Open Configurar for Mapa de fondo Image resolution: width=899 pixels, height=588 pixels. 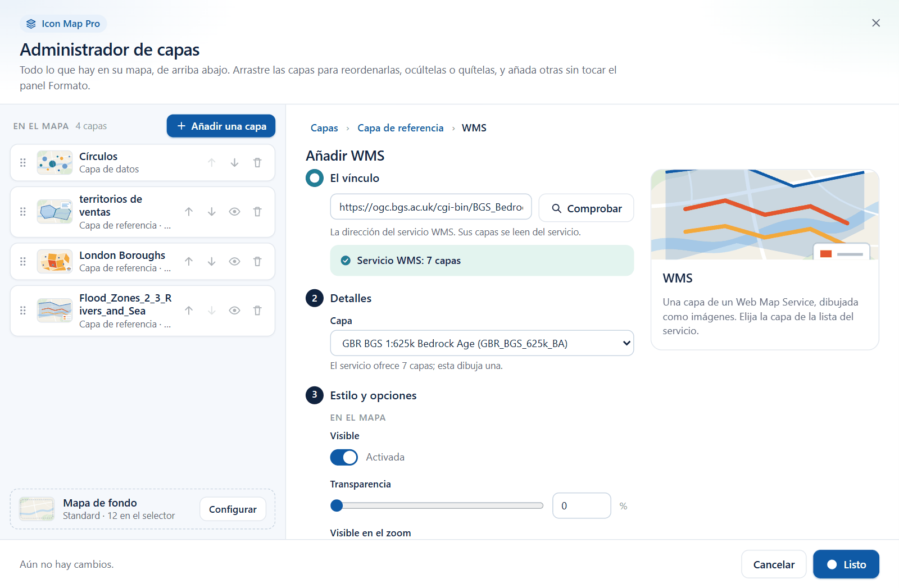point(233,509)
